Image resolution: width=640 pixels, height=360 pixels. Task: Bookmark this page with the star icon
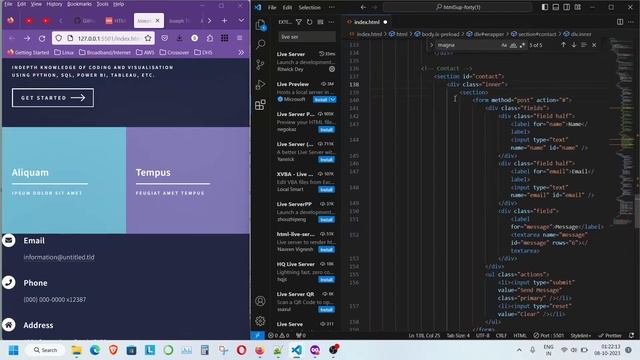point(148,38)
